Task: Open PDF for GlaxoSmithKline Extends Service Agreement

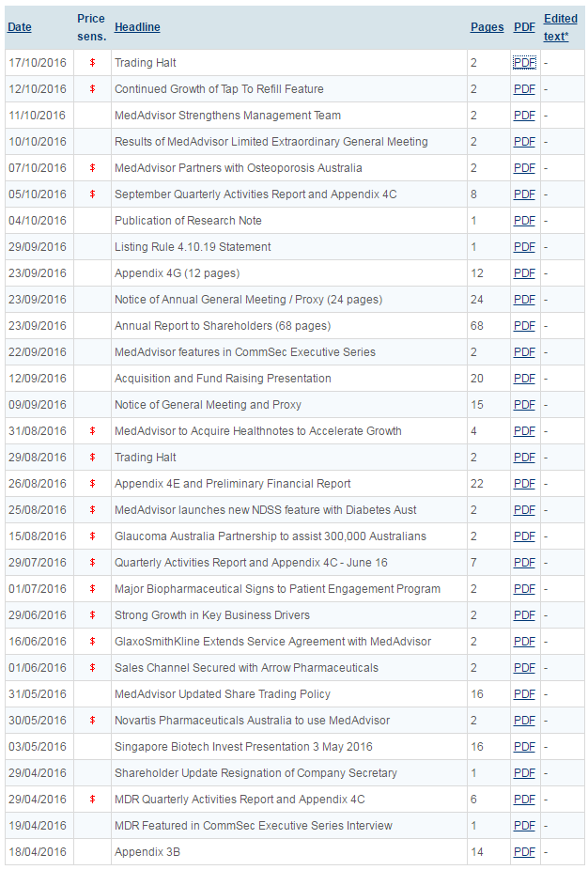Action: pyautogui.click(x=524, y=642)
